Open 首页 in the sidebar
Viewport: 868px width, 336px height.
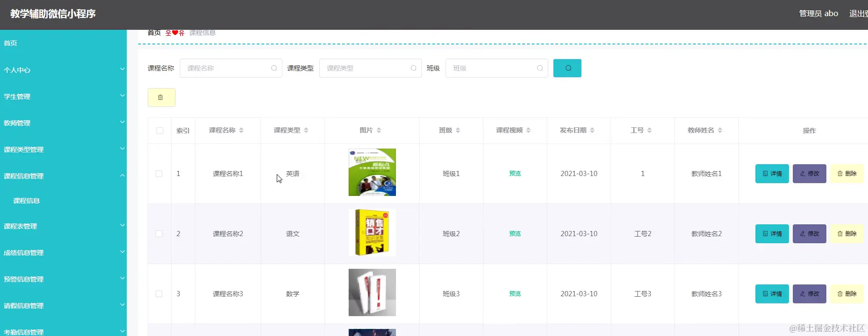point(63,43)
